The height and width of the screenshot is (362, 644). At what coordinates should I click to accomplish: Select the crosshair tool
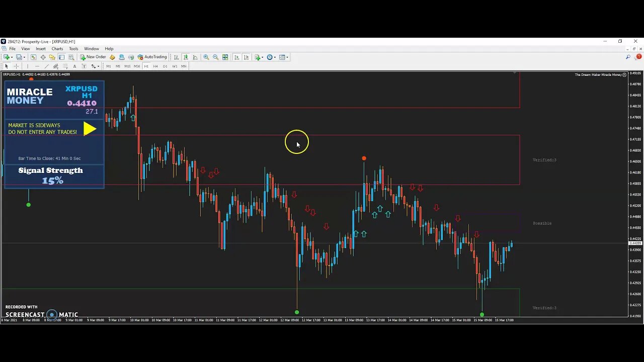click(x=16, y=66)
